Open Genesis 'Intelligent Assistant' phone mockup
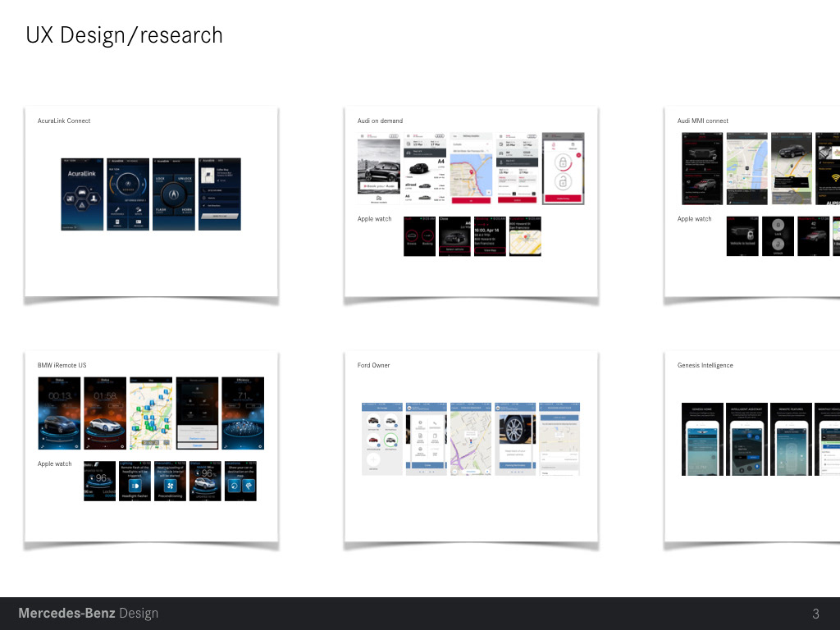The width and height of the screenshot is (840, 630). [x=746, y=440]
